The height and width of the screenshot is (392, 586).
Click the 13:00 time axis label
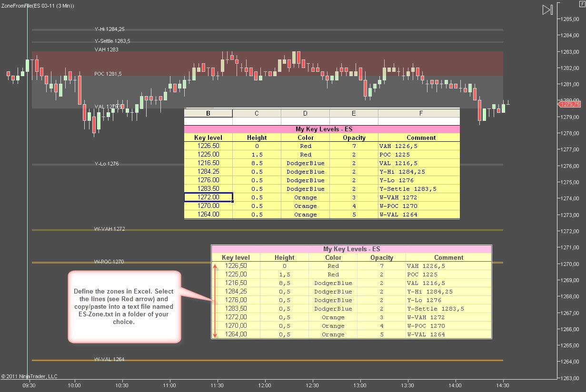coord(360,385)
